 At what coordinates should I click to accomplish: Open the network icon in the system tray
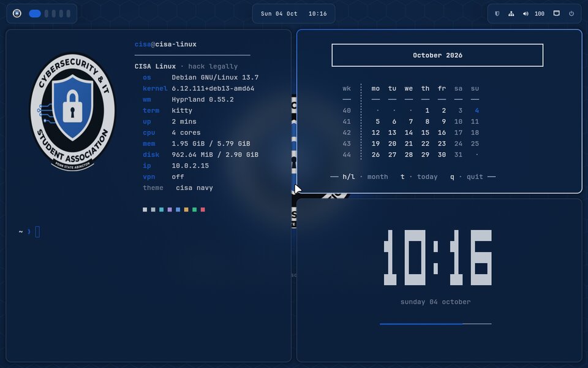(511, 13)
